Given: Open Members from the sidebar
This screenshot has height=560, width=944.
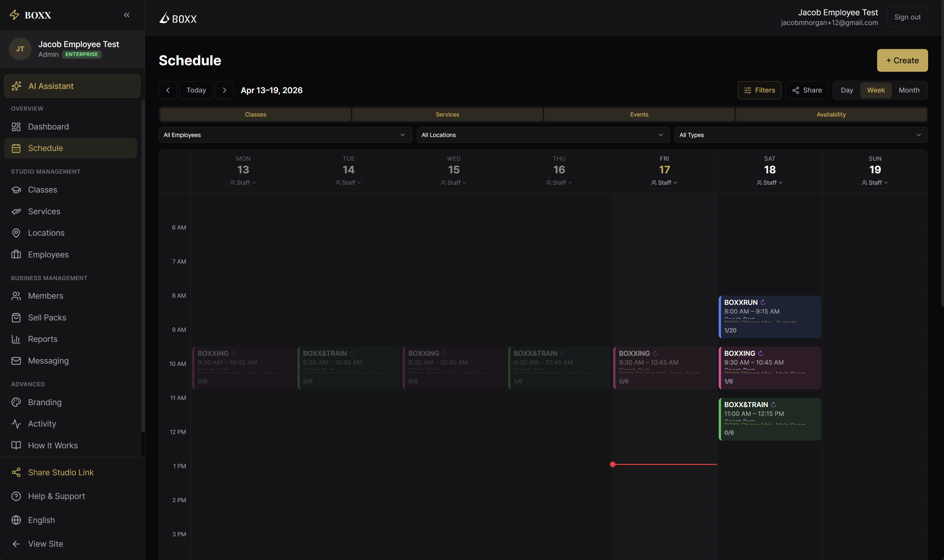Looking at the screenshot, I should pyautogui.click(x=70, y=296).
